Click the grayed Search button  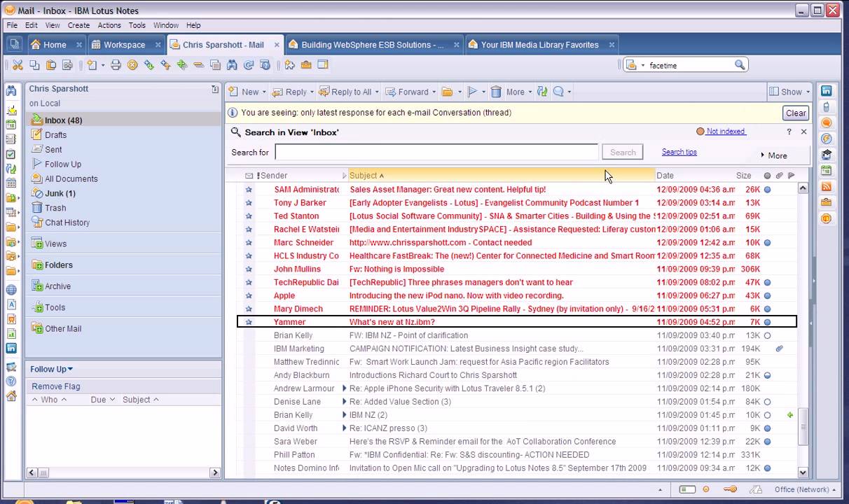[623, 152]
